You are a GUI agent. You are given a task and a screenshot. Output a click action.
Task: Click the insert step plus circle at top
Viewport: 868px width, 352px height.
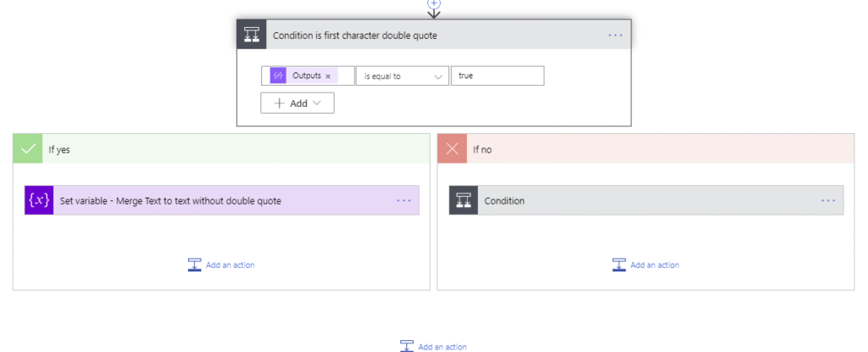click(x=434, y=3)
